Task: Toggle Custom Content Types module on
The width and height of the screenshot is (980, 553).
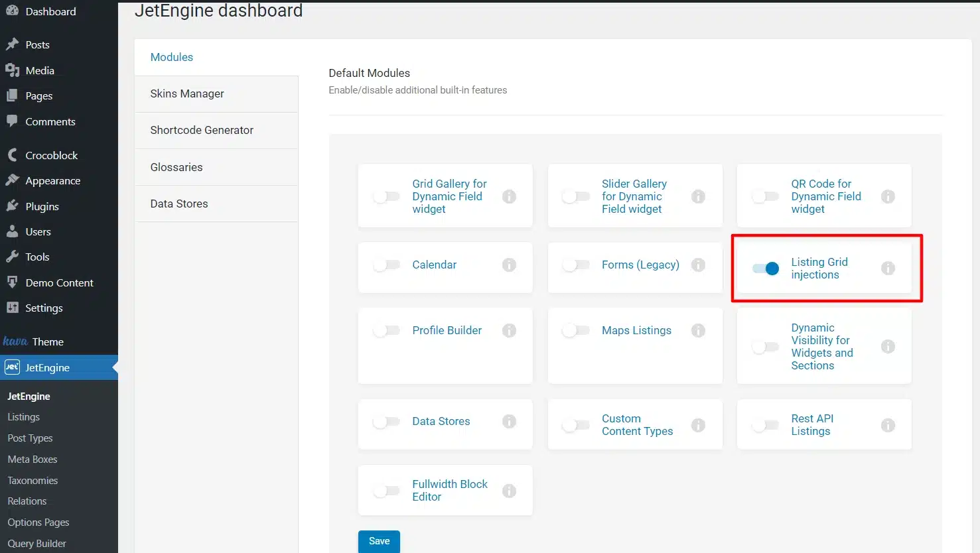Action: (x=575, y=425)
